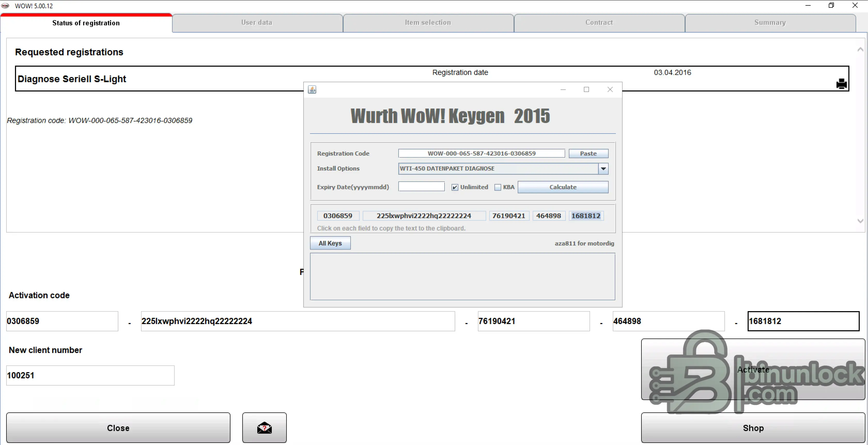Viewport: 868px width, 445px height.
Task: Click the 'Install Options' label
Action: [x=338, y=168]
